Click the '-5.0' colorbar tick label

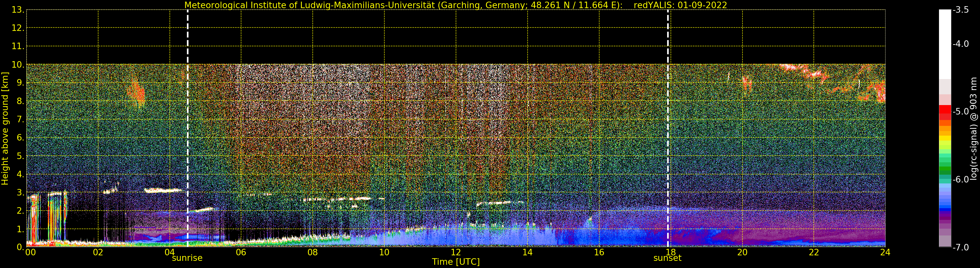tap(960, 112)
